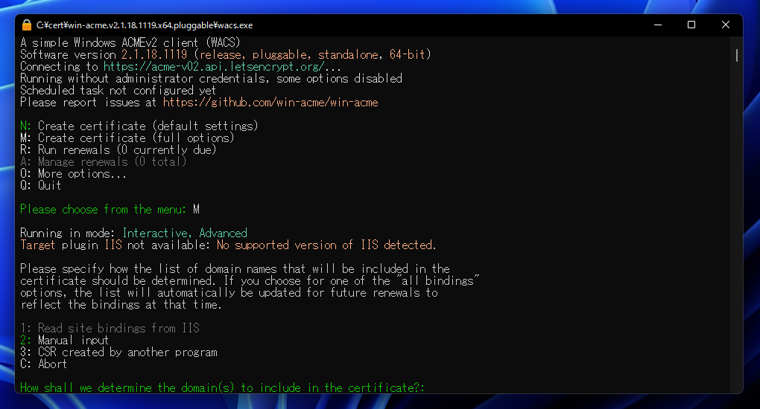Click the 'M: Create certificate (full options)' line
The width and height of the screenshot is (760, 409).
pos(126,138)
